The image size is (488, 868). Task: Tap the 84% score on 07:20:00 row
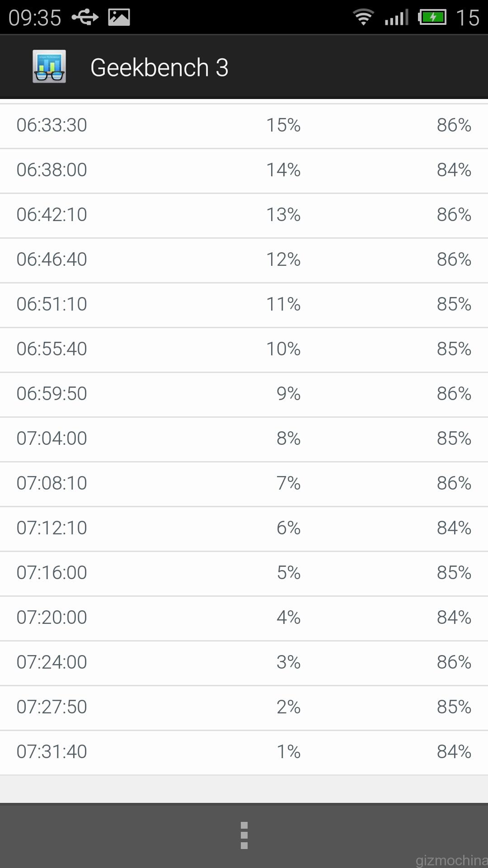[x=454, y=618]
